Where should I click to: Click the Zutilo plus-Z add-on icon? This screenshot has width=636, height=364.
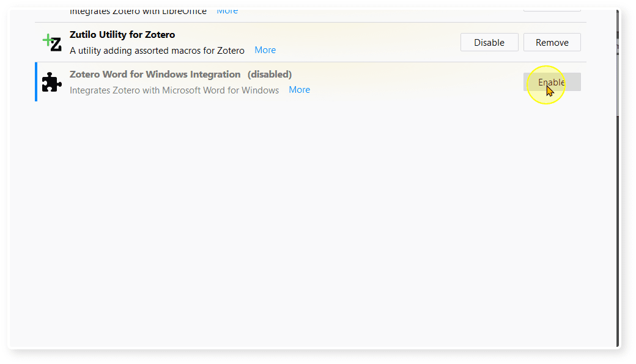click(x=52, y=43)
